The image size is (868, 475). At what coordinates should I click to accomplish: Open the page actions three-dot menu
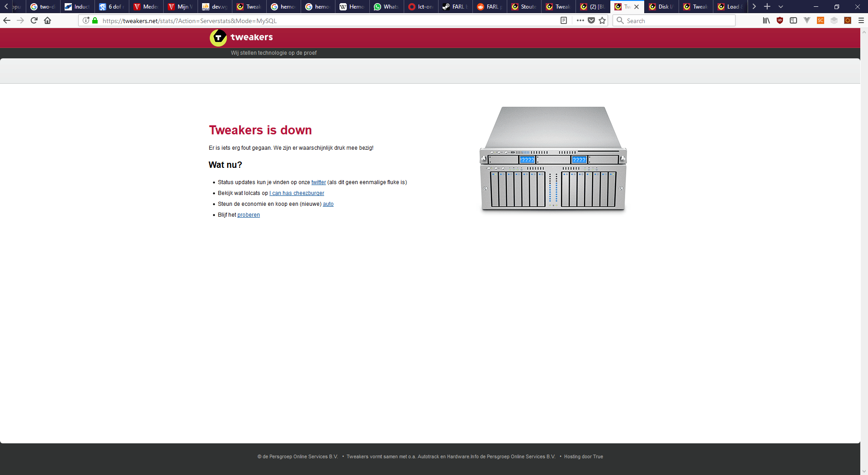[580, 20]
